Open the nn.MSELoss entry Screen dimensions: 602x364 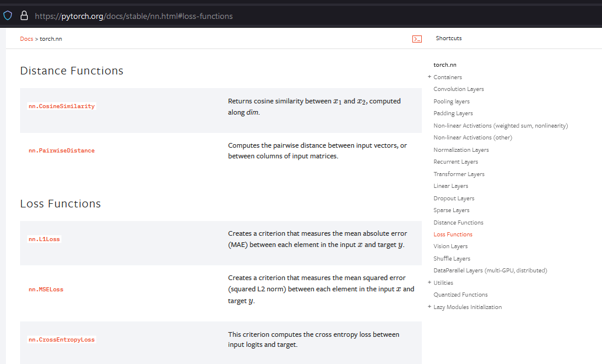point(45,290)
